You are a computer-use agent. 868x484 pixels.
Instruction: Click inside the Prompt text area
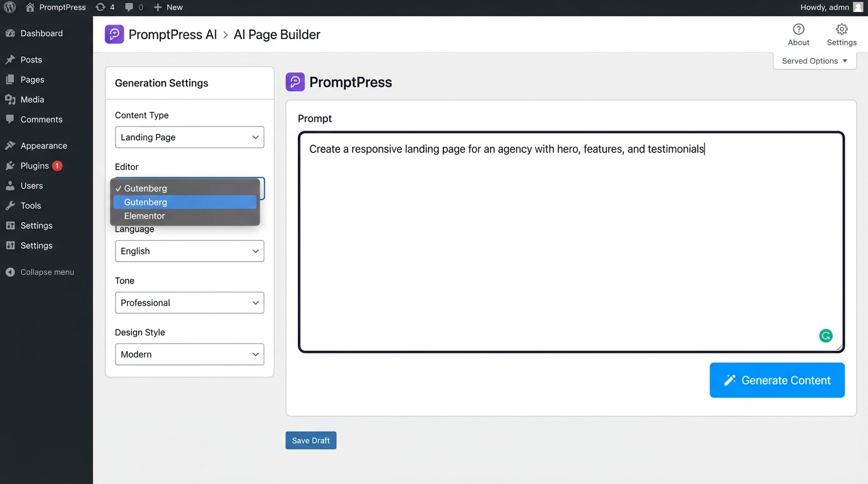tap(572, 242)
